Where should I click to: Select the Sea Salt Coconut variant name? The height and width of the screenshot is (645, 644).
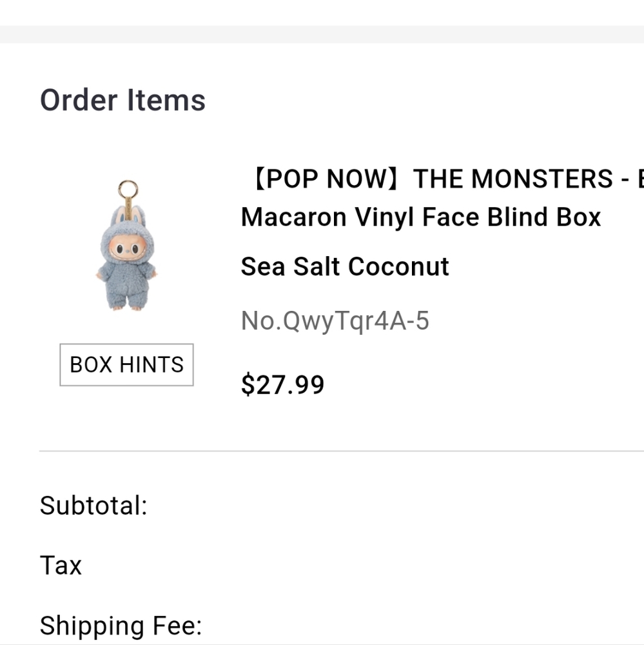click(344, 266)
